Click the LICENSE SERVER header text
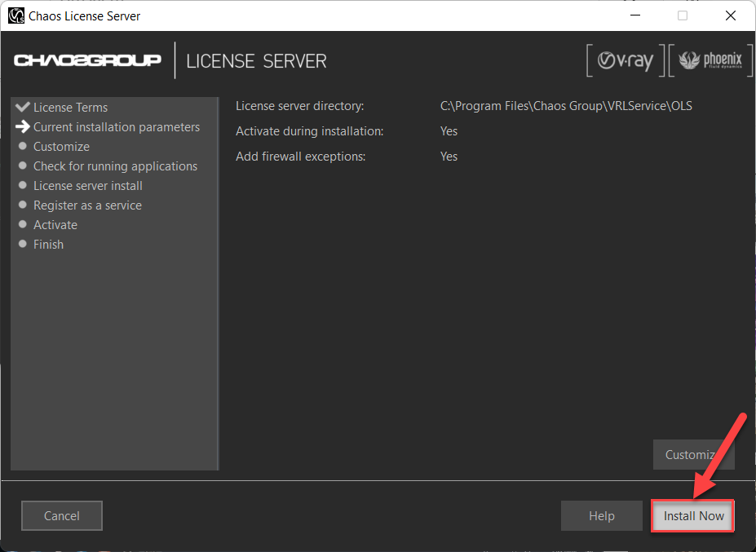 pyautogui.click(x=257, y=61)
